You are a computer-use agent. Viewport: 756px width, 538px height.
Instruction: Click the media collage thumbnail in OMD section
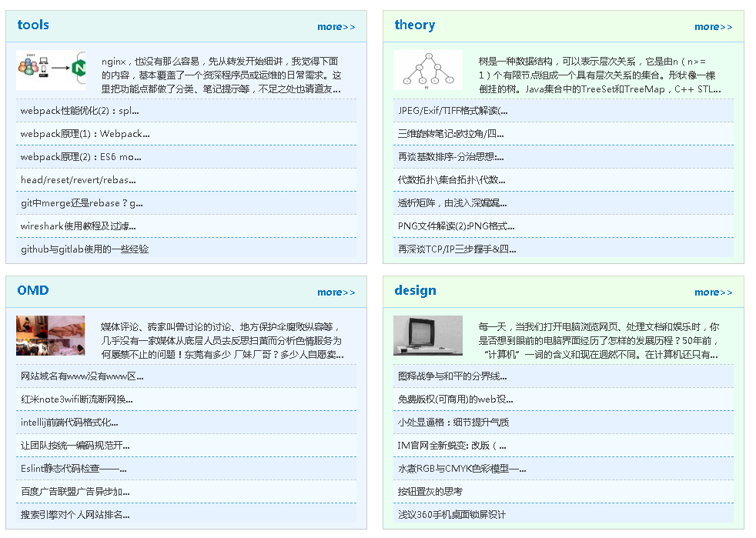[50, 336]
